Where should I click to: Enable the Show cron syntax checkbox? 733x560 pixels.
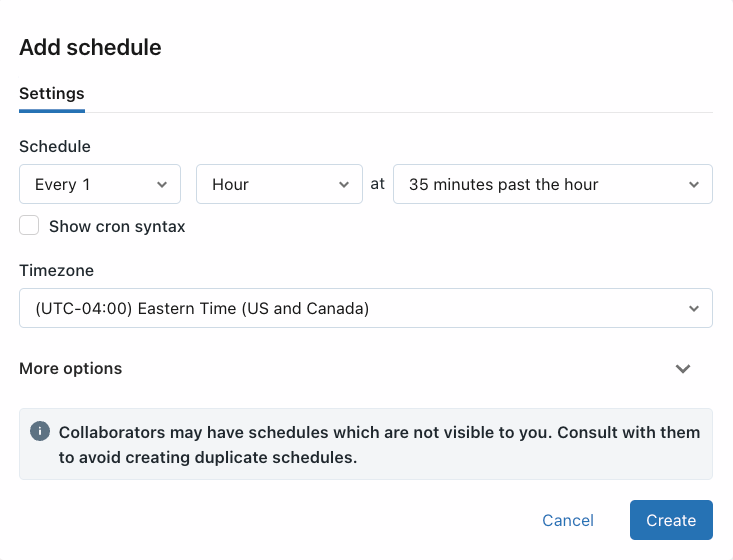[29, 226]
